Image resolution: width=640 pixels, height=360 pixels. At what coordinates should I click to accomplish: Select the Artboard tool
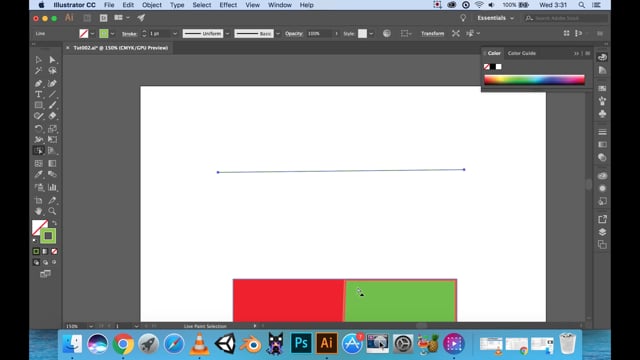point(38,200)
